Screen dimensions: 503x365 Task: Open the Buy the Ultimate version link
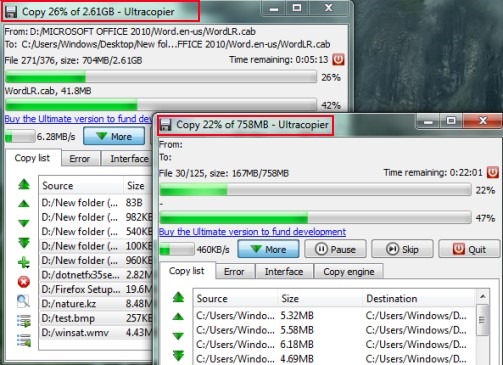click(252, 232)
